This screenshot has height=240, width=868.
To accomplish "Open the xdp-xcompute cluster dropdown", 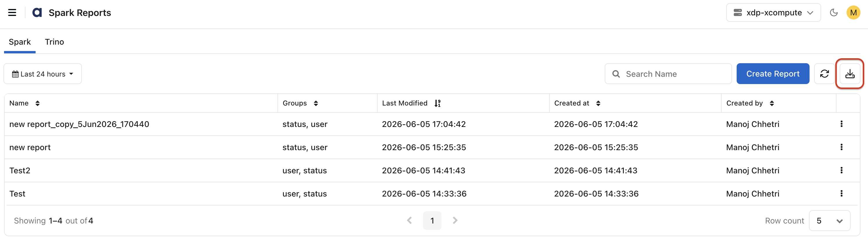I will tap(773, 13).
